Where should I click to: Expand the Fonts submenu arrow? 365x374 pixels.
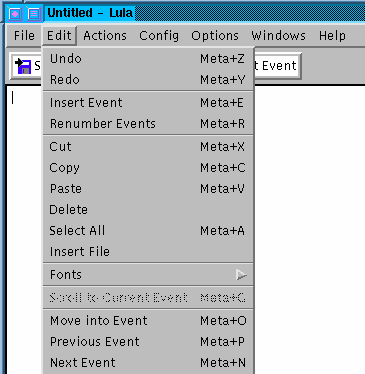point(241,275)
